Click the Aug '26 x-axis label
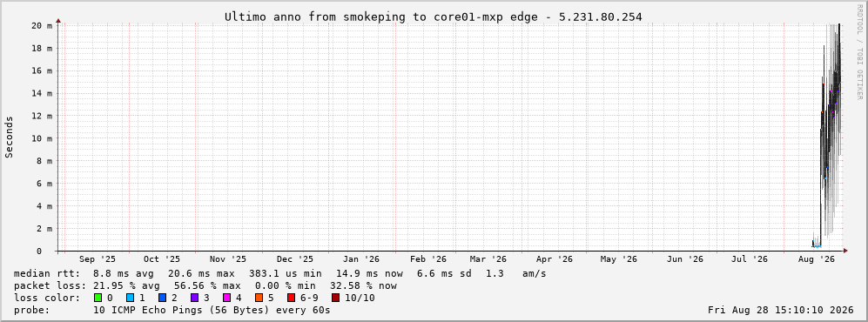Image resolution: width=868 pixels, height=322 pixels. pos(818,259)
